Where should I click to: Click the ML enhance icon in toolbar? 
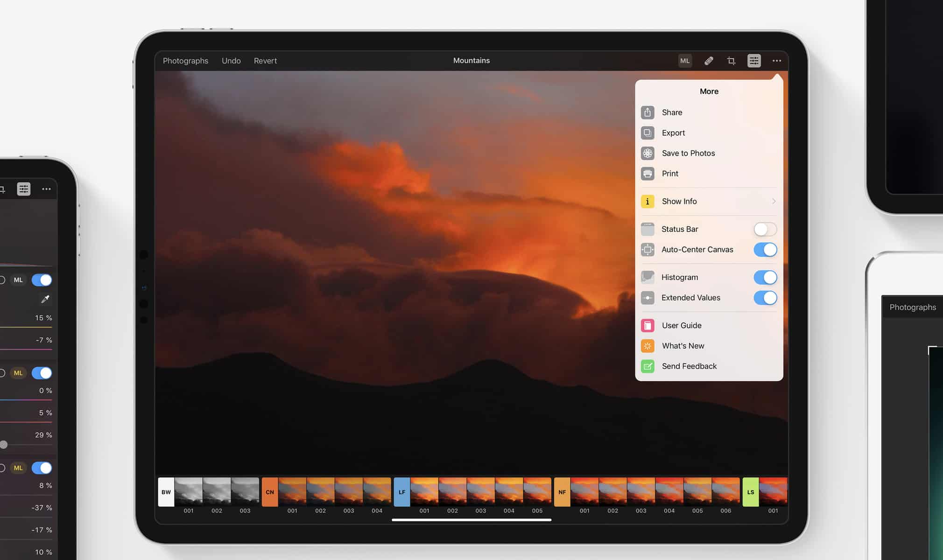click(x=684, y=61)
